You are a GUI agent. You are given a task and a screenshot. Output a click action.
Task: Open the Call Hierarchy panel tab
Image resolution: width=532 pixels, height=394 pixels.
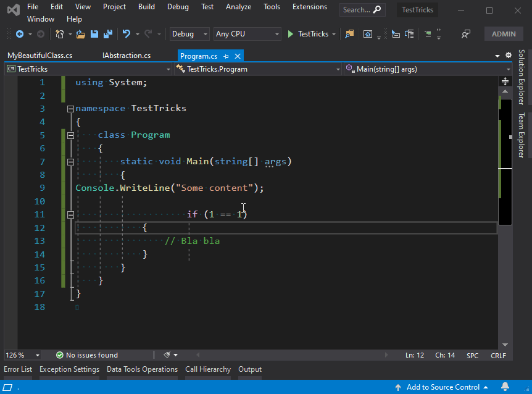[x=208, y=369]
